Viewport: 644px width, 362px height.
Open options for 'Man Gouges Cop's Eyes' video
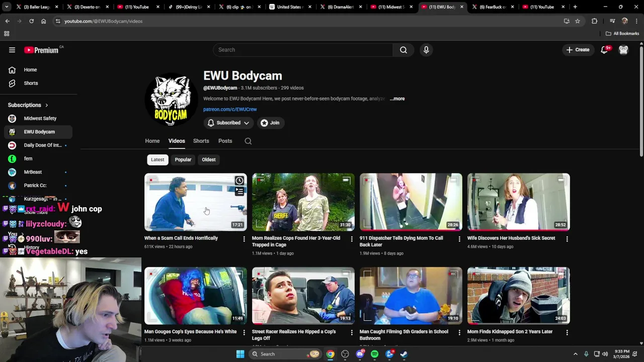click(x=244, y=332)
